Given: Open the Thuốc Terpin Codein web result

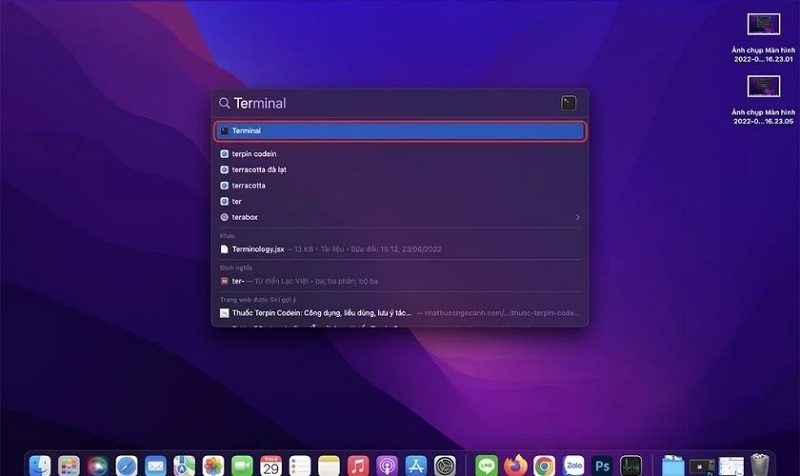Looking at the screenshot, I should [320, 312].
